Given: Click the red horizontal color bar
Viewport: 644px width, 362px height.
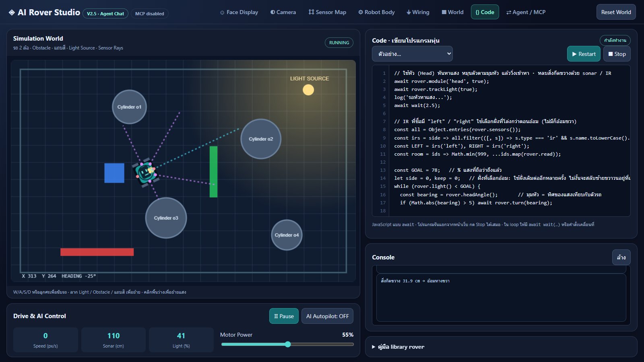Looking at the screenshot, I should 97,252.
